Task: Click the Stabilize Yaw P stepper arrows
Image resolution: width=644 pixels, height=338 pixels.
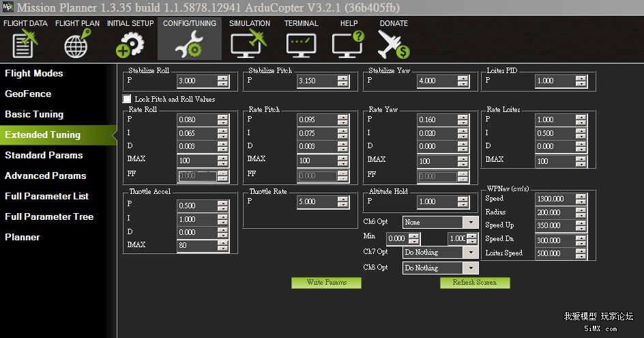Action: coord(463,81)
